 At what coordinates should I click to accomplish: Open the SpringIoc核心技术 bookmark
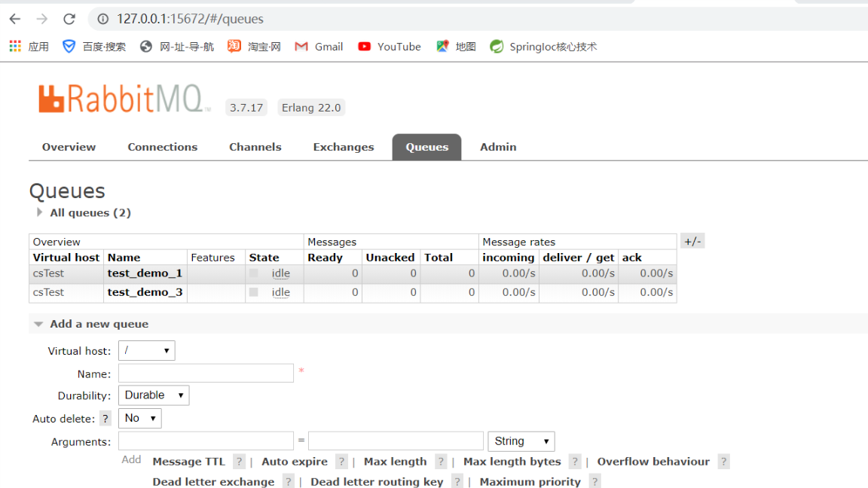(x=543, y=47)
